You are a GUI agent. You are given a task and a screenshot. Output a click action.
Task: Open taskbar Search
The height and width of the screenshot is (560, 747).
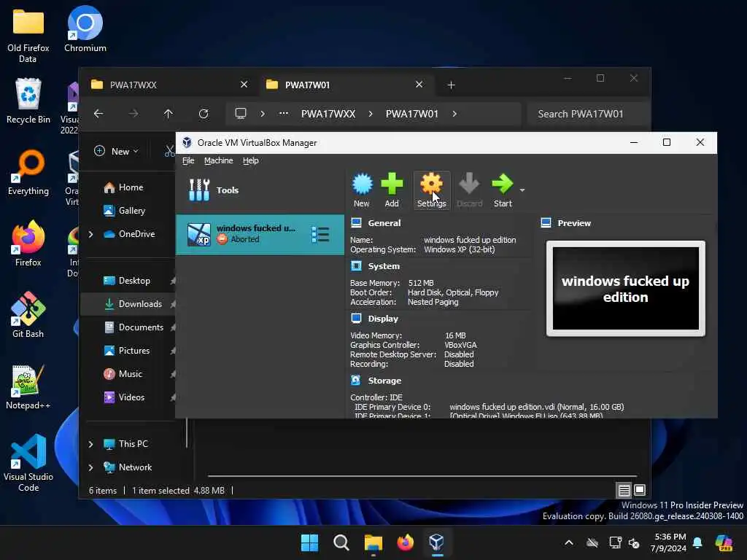coord(341,542)
